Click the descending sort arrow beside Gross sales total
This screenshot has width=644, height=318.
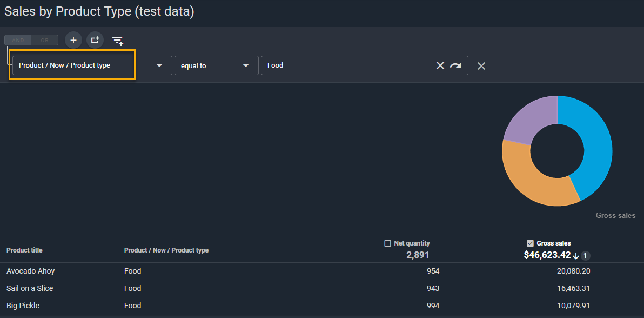(576, 256)
